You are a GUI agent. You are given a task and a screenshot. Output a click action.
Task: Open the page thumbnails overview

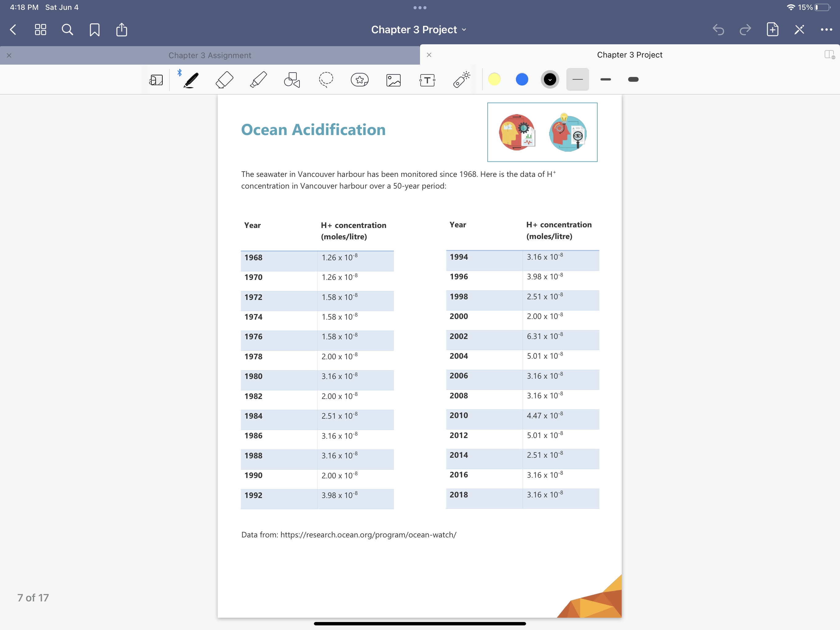click(x=41, y=30)
